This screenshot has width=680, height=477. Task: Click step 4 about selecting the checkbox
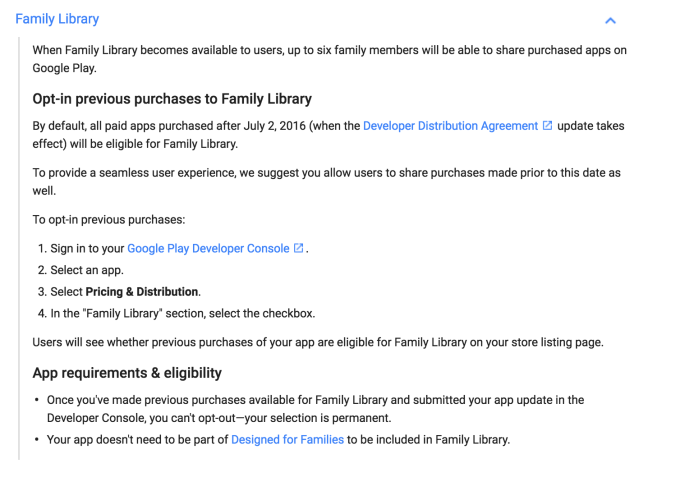(183, 313)
